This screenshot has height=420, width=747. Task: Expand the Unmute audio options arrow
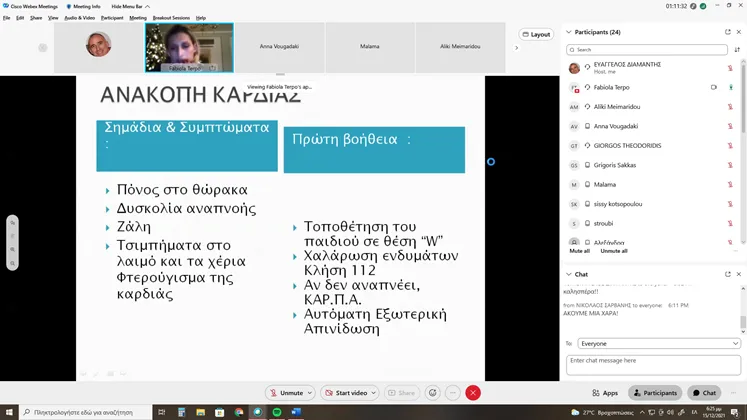[x=309, y=393]
